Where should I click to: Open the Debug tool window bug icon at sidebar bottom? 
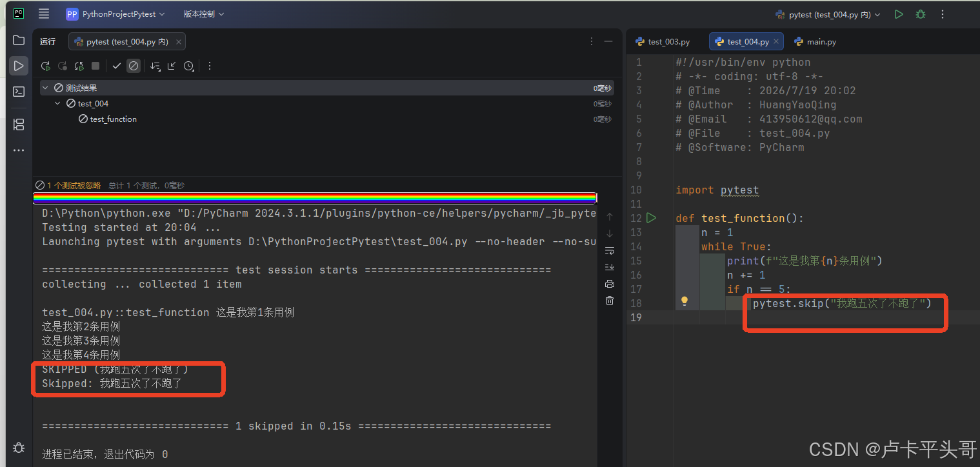19,447
